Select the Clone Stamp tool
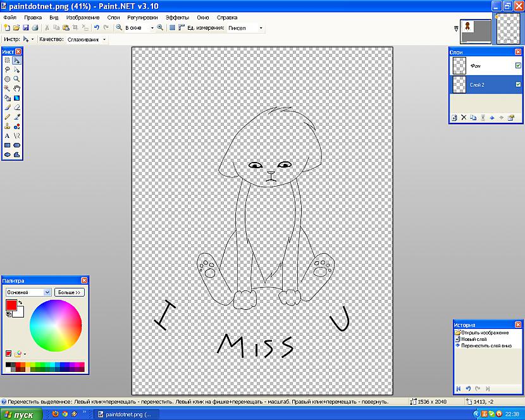The height and width of the screenshot is (420, 525). (x=7, y=127)
